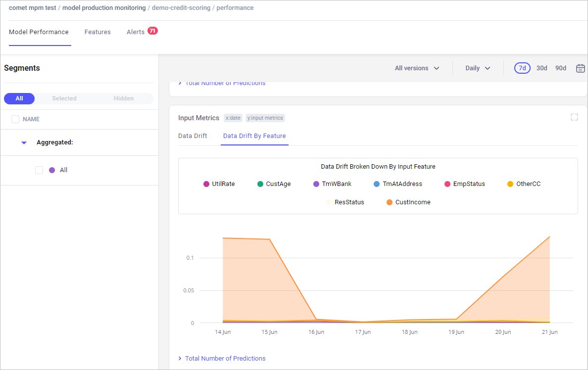Click the x:date tag chip
This screenshot has height=370, width=588.
click(x=233, y=118)
